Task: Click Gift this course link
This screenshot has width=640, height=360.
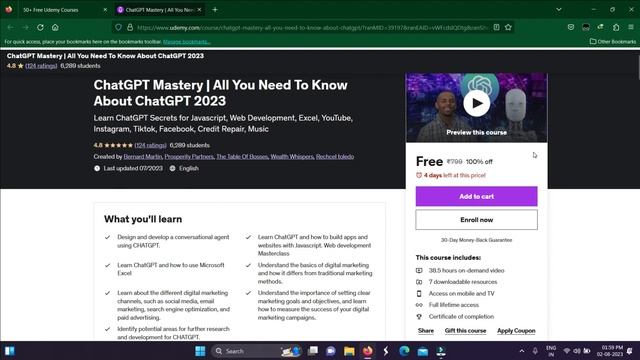Action: 465,331
